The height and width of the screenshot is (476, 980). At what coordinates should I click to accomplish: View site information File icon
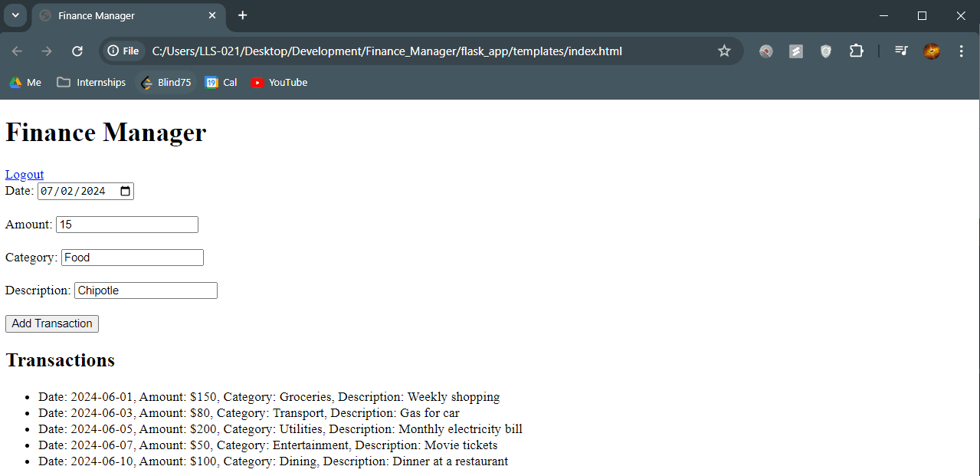click(x=123, y=51)
